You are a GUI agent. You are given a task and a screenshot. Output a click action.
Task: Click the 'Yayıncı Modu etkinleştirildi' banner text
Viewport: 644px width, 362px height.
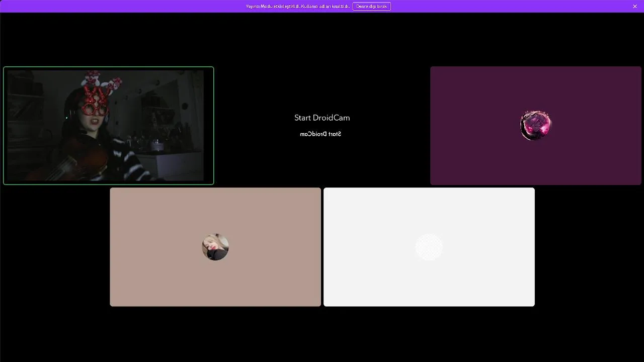click(297, 6)
